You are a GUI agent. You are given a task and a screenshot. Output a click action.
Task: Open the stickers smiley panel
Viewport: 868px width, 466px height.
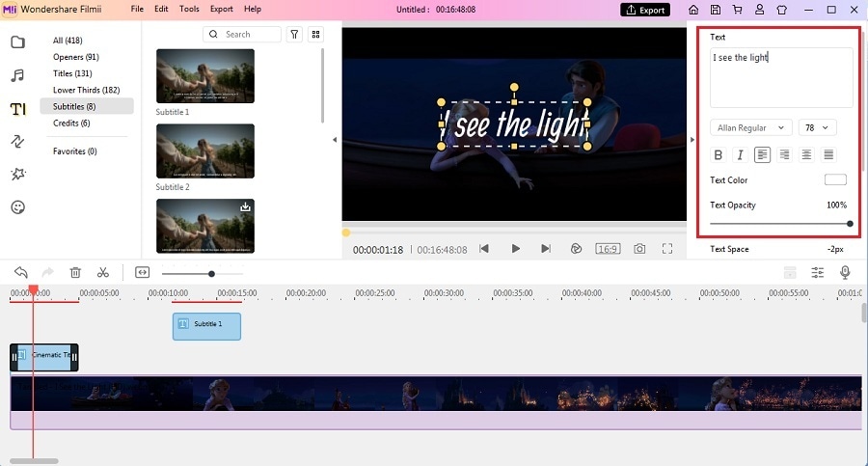click(17, 207)
